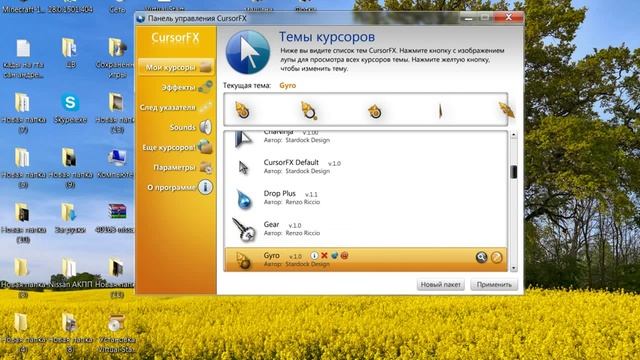Open the Сохраненные игры desktop folder
The width and height of the screenshot is (640, 360).
pos(116,57)
